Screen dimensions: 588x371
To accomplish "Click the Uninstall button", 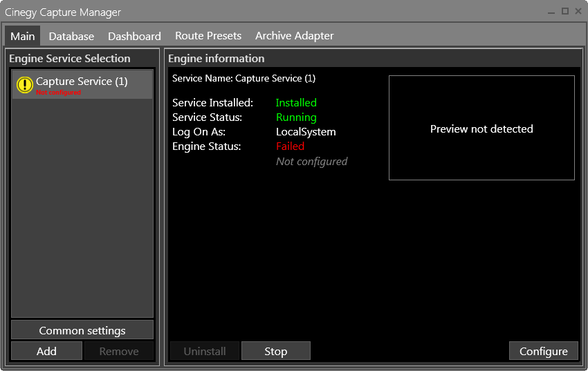I will click(x=205, y=351).
